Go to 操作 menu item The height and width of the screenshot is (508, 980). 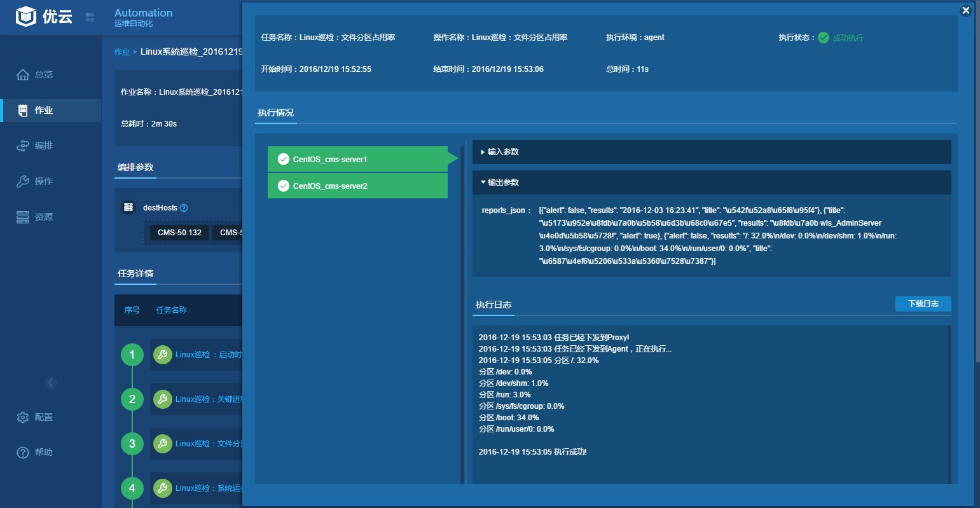(x=51, y=181)
